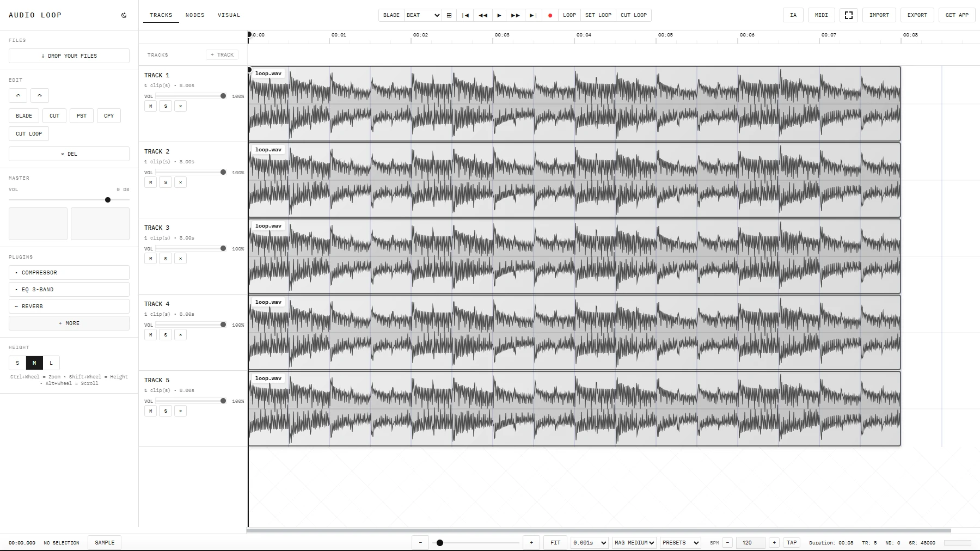Remove Track 1 with its × button

click(x=181, y=106)
